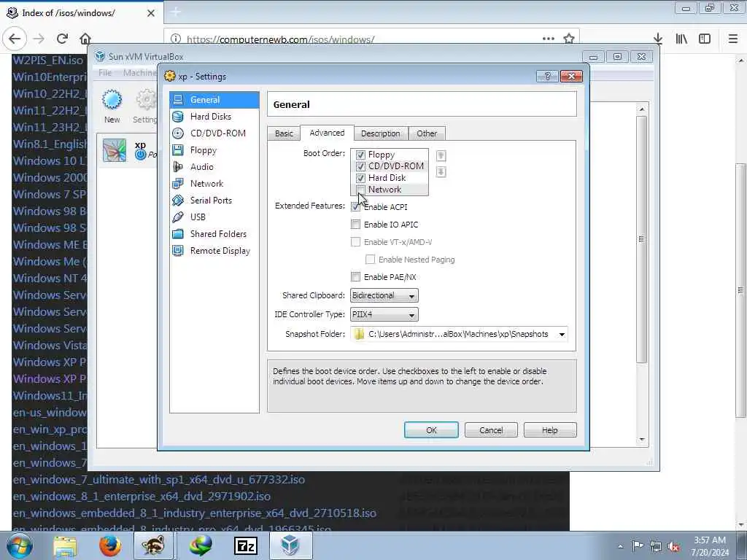Viewport: 747px width, 560px height.
Task: Open a new Firefox tab with plus
Action: point(175,12)
